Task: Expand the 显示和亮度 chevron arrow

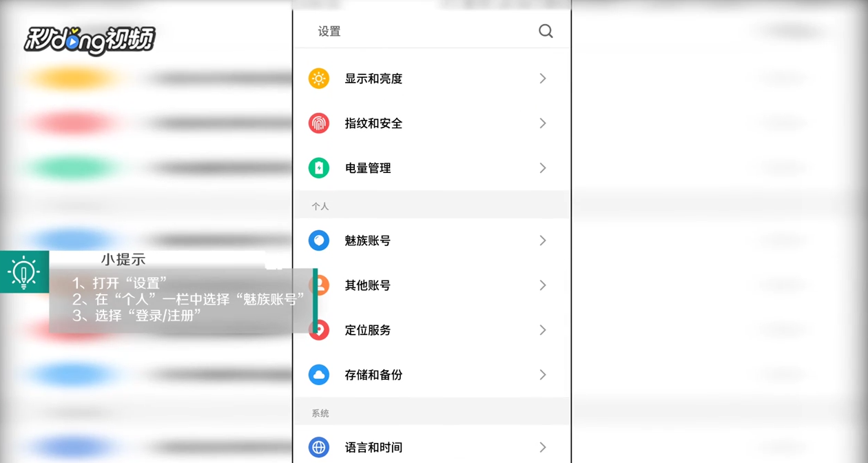Action: (543, 79)
